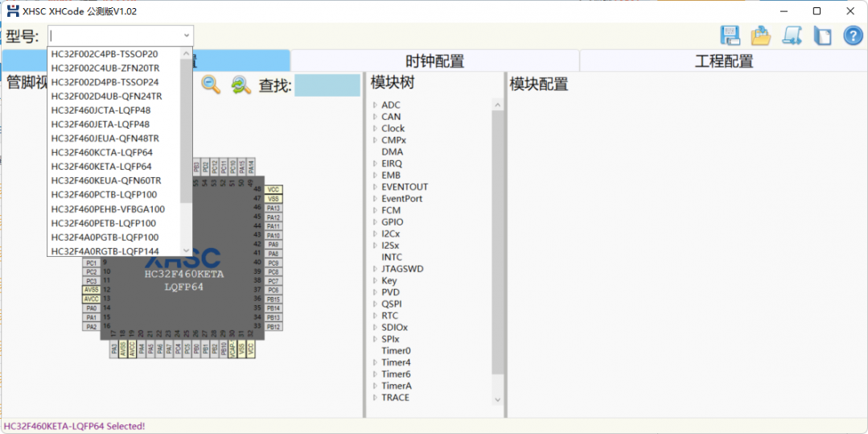Select model HC32F460KCTA-LQFP64
Screen dimensions: 868x434
[x=102, y=152]
